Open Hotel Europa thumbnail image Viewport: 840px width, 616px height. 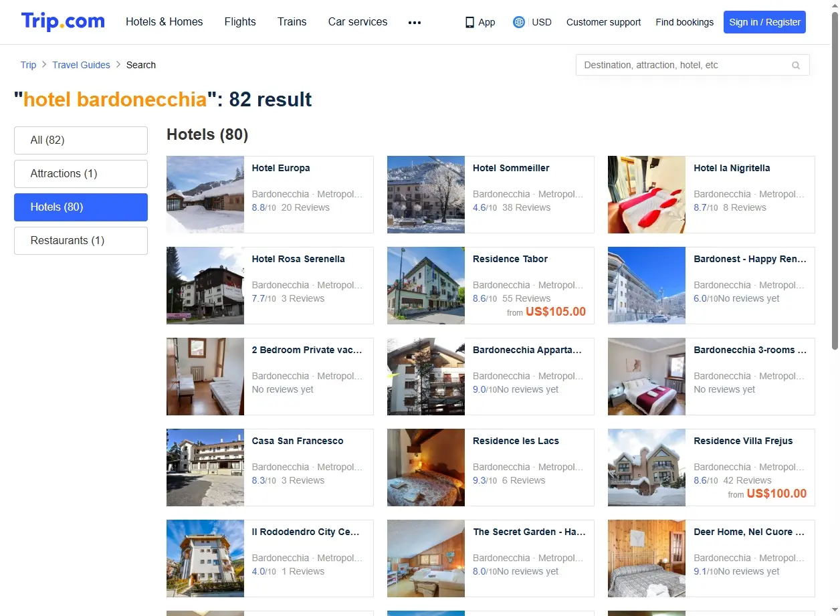[205, 195]
